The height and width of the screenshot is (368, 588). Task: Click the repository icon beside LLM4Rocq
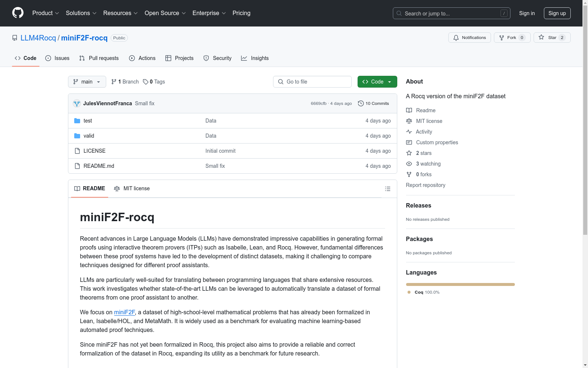coord(15,38)
